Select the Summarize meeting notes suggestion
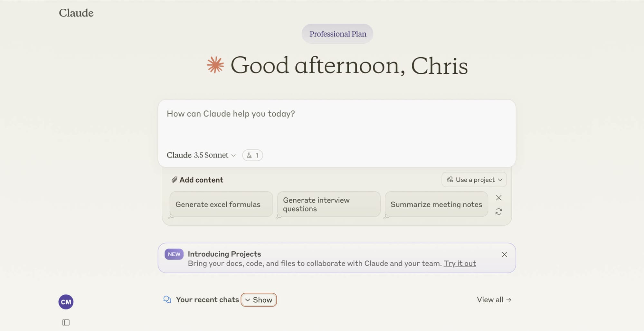The height and width of the screenshot is (331, 644). click(x=436, y=204)
